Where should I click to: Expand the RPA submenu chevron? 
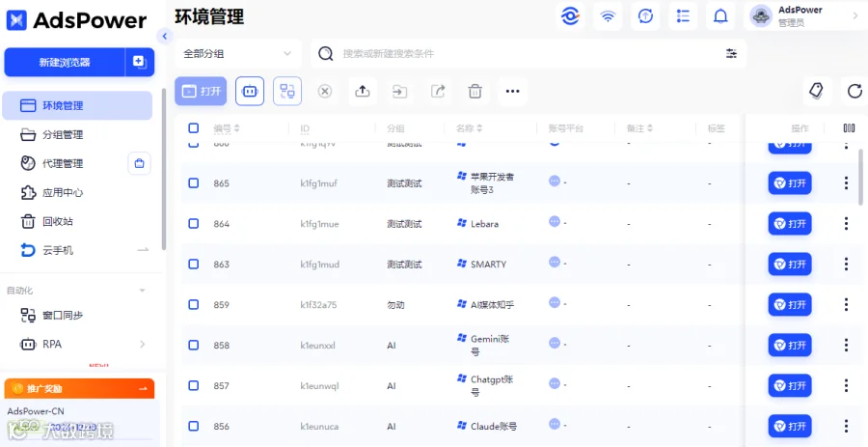[143, 344]
